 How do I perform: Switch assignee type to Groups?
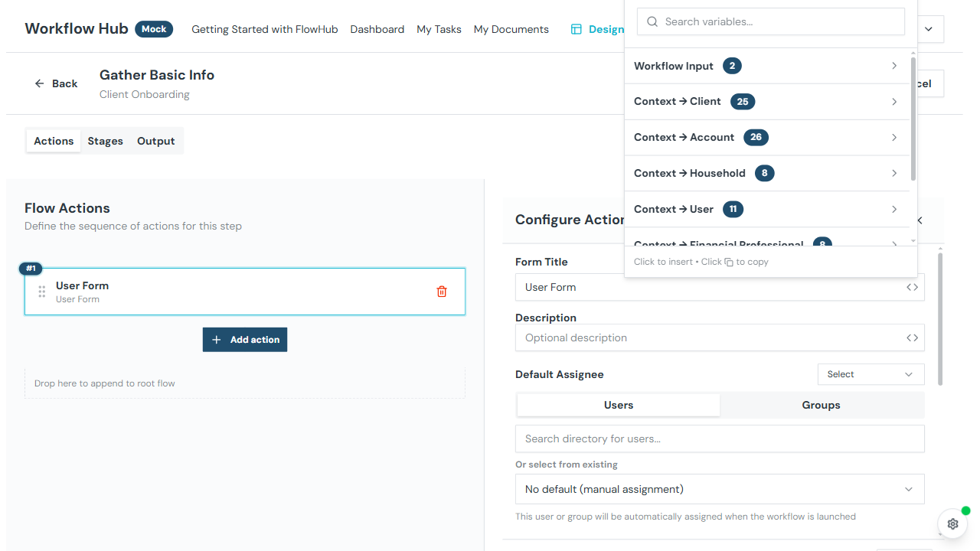821,405
